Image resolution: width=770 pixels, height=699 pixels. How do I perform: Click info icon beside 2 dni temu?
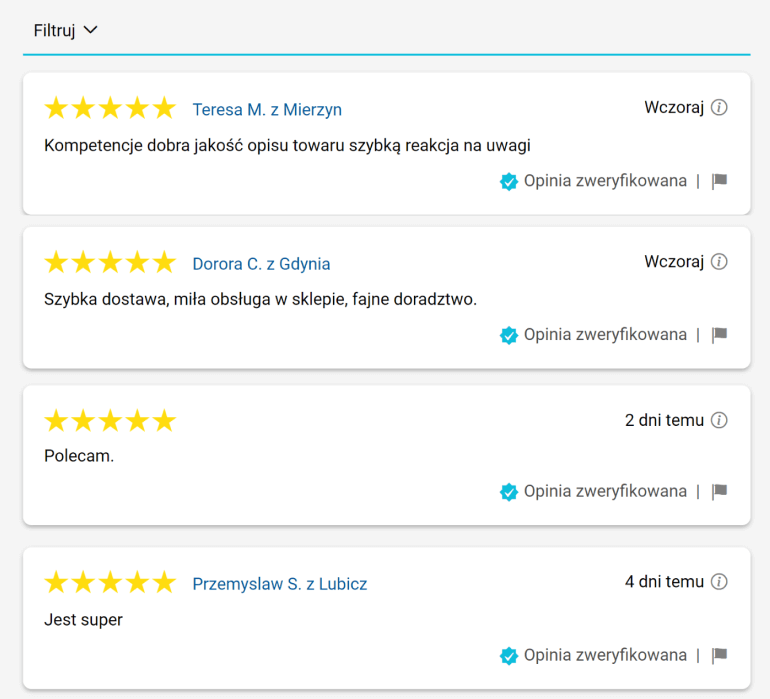click(x=719, y=420)
